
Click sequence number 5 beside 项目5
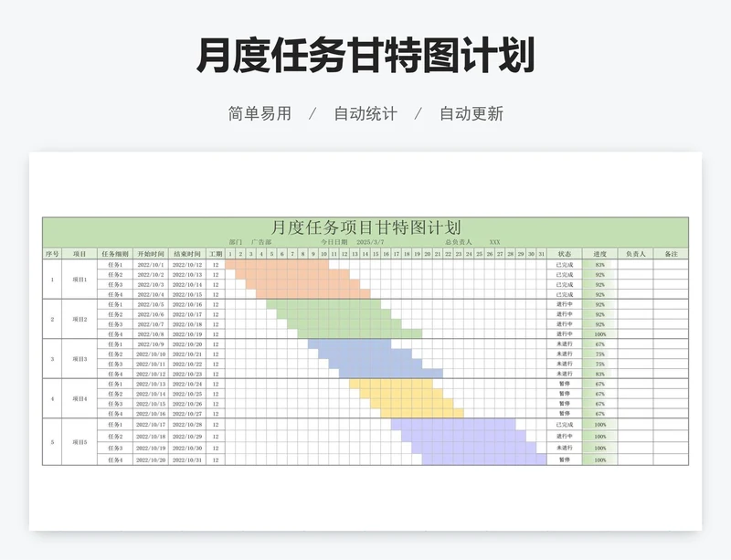(52, 441)
